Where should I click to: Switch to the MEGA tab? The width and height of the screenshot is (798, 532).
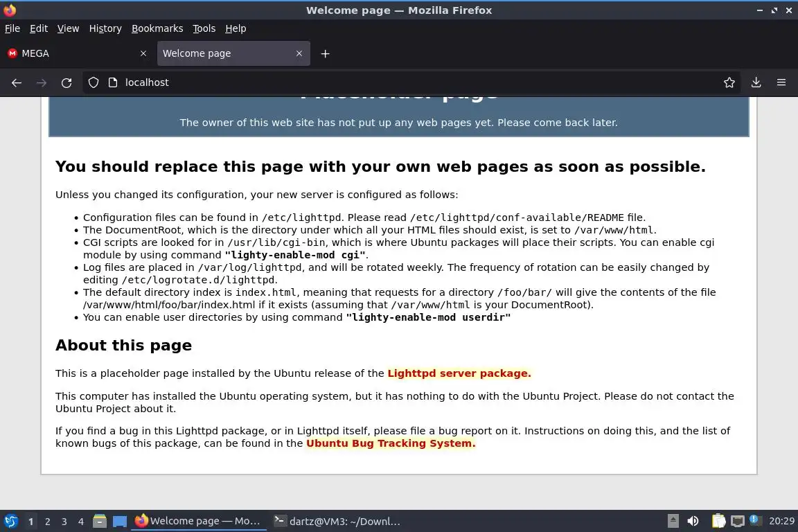click(76, 53)
